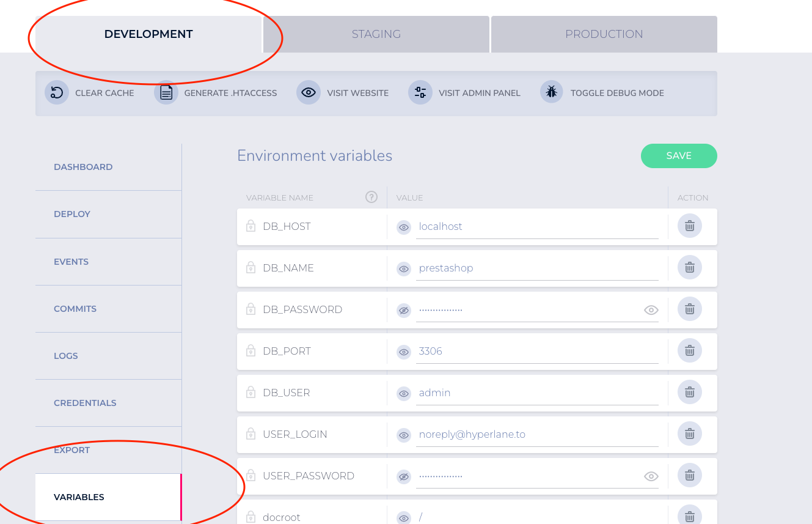The width and height of the screenshot is (812, 524).
Task: Open the Commits sidebar section
Action: [108, 309]
